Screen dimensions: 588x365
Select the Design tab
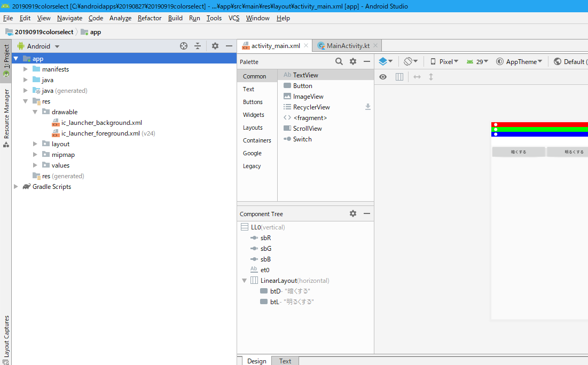coord(256,361)
